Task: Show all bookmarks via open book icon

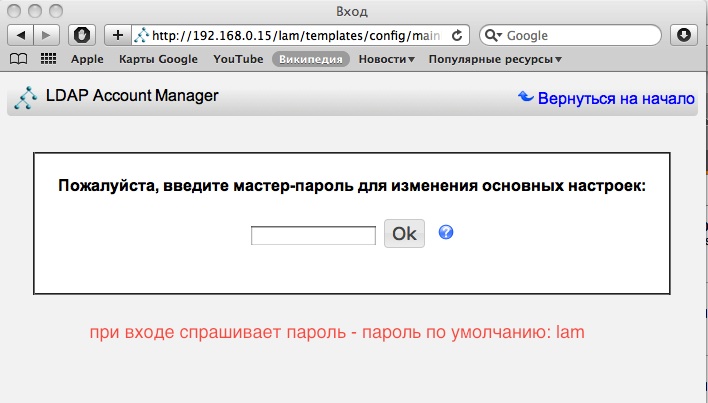Action: pos(18,59)
